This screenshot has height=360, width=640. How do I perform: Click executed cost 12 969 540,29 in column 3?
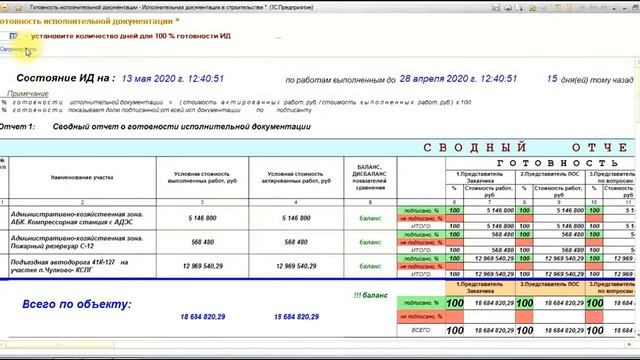pos(202,266)
